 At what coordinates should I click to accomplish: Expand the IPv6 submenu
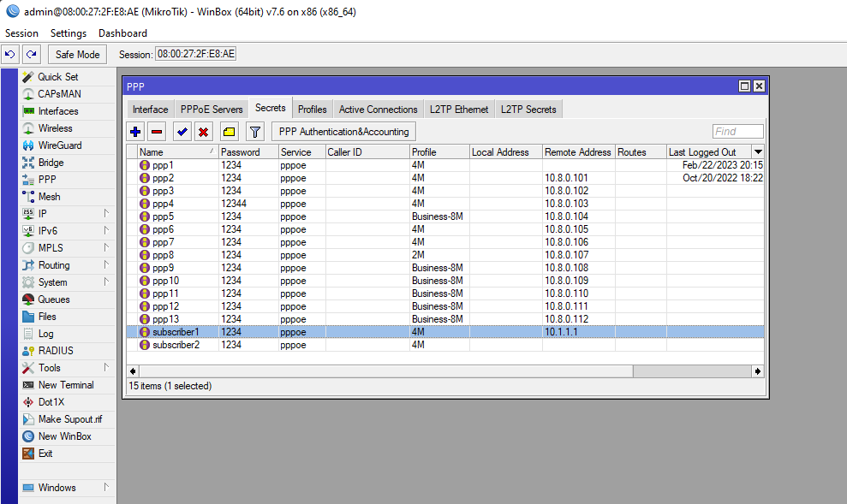click(x=68, y=231)
